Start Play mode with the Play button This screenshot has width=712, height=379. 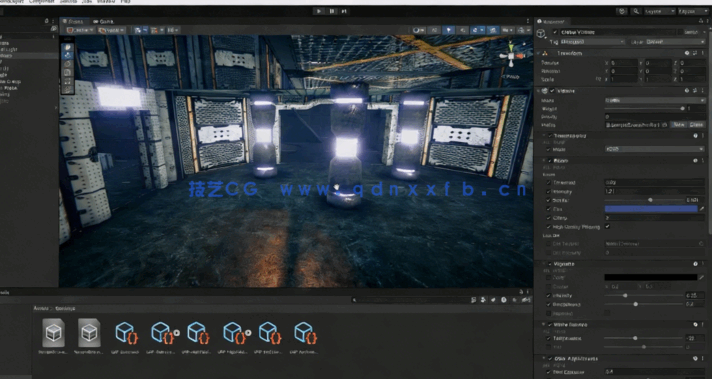point(319,11)
